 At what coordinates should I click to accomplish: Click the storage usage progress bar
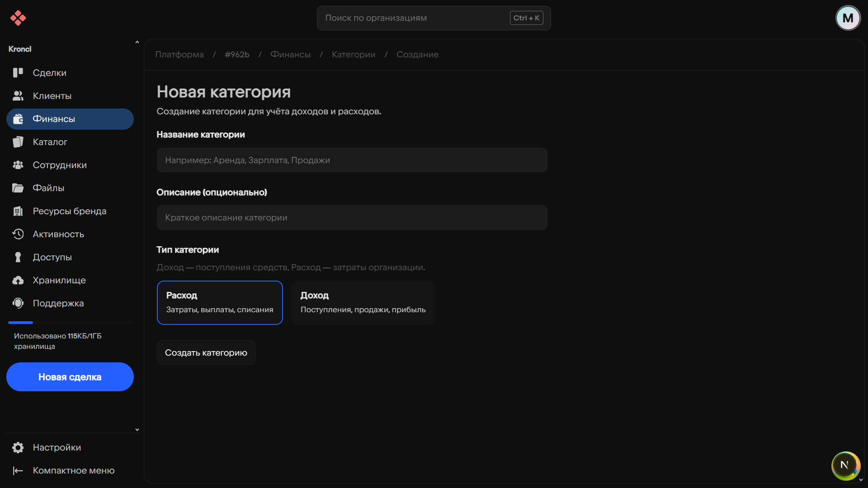point(70,323)
